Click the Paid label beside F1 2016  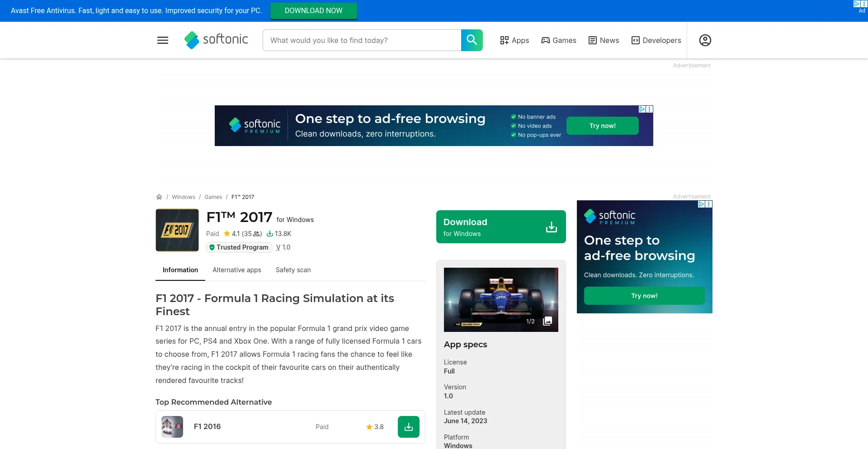[x=322, y=427]
